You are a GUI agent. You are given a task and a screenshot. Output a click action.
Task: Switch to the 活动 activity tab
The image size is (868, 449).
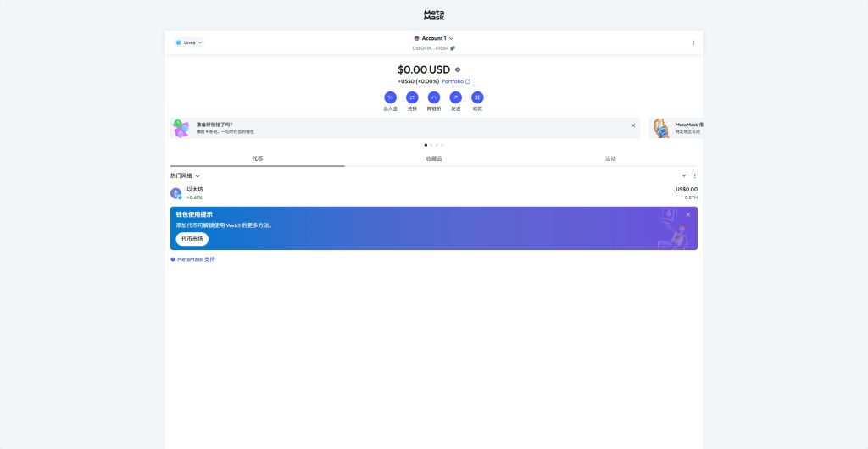click(x=610, y=158)
